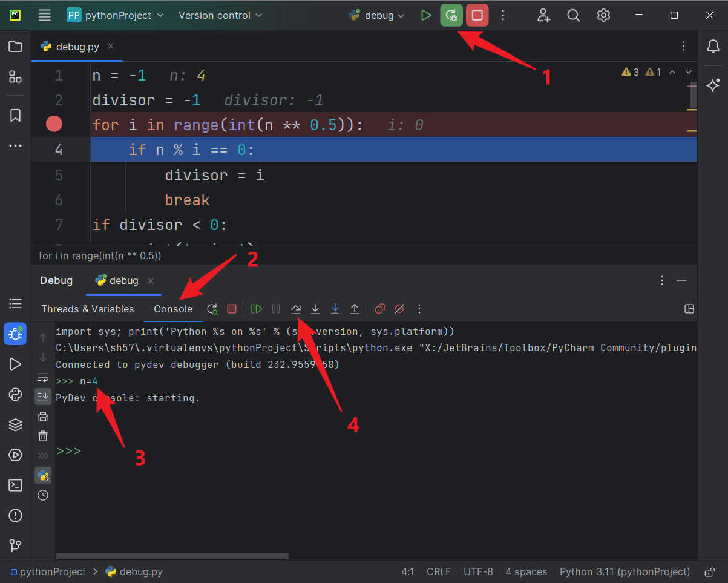
Task: Click the UTF-8 encoding in status bar
Action: [x=478, y=571]
